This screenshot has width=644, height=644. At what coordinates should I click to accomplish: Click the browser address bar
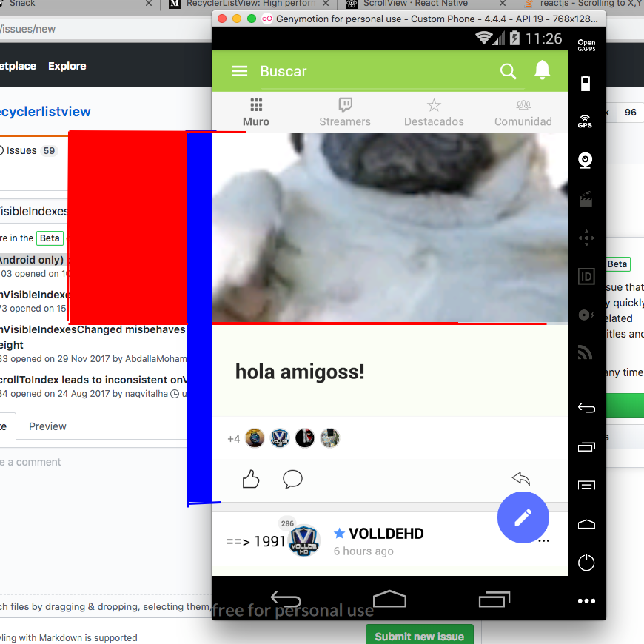pos(106,29)
